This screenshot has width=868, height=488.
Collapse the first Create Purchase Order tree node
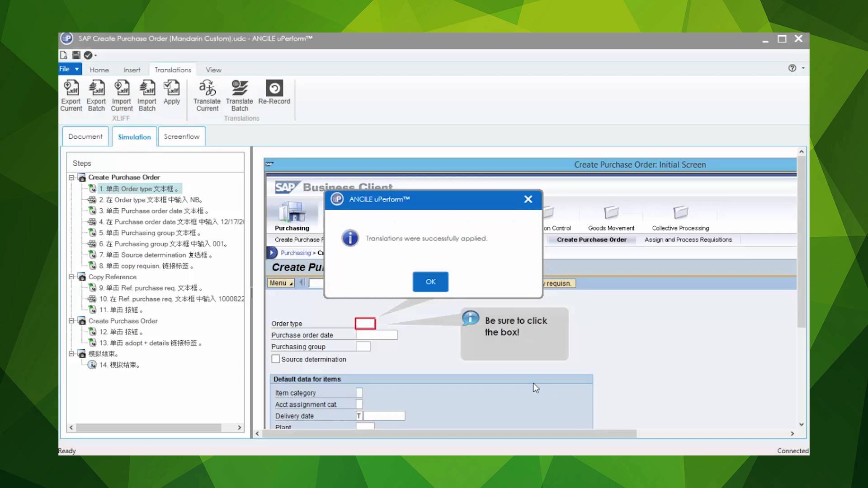71,178
